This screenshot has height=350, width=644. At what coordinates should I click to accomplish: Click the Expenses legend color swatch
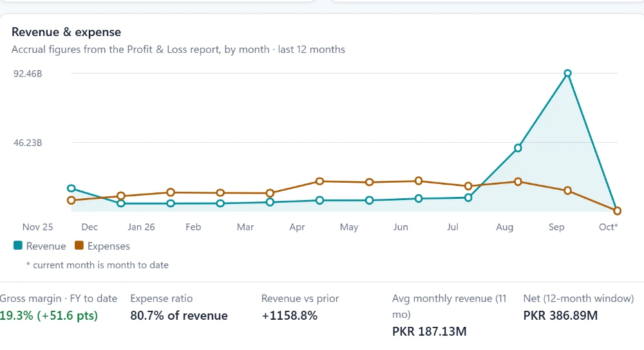(79, 246)
